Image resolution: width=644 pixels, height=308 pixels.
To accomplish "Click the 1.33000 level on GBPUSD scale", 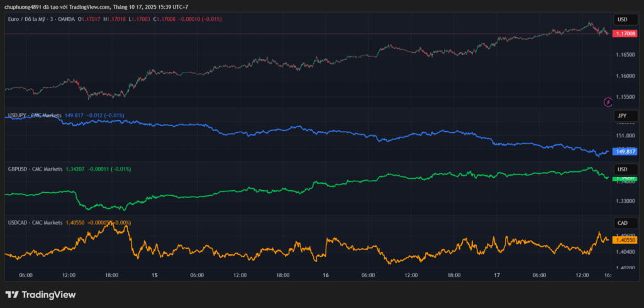I will coord(625,201).
